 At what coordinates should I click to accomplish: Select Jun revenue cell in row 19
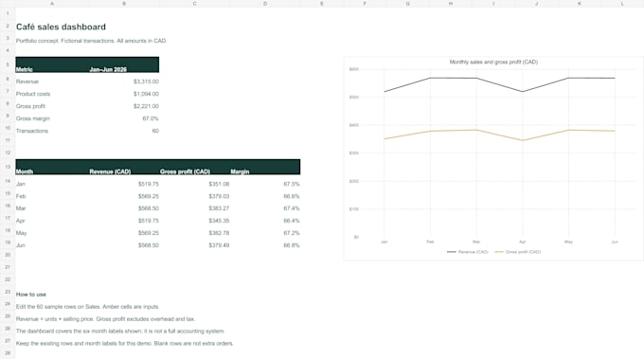(149, 245)
